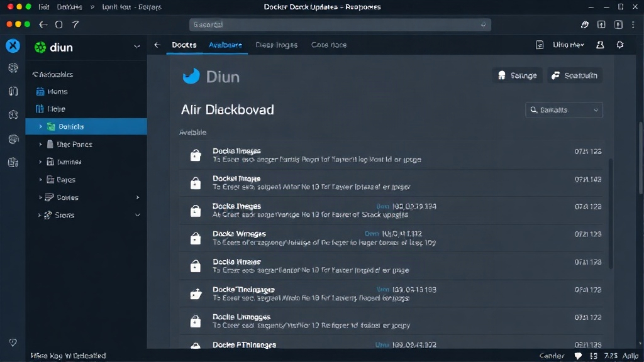Open the Docke Wimeges list row
This screenshot has width=644, height=362.
391,238
